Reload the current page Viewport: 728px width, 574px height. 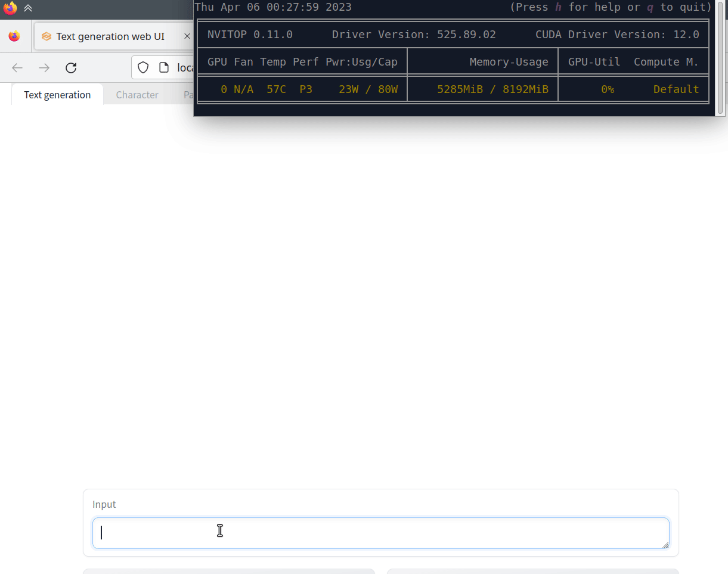(x=71, y=67)
